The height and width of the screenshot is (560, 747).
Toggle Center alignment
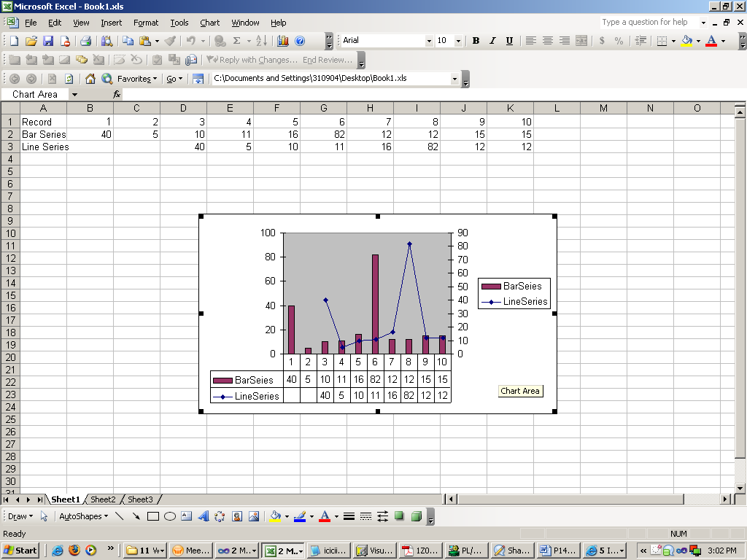pyautogui.click(x=547, y=41)
